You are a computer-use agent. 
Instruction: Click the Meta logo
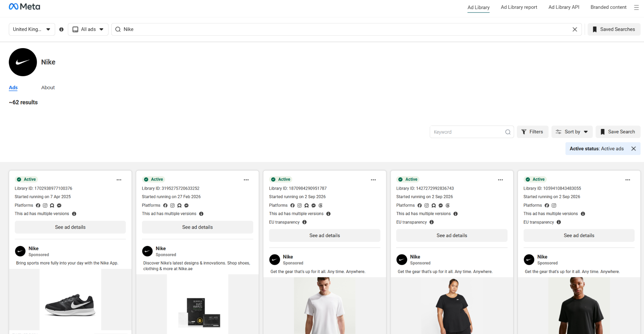25,7
